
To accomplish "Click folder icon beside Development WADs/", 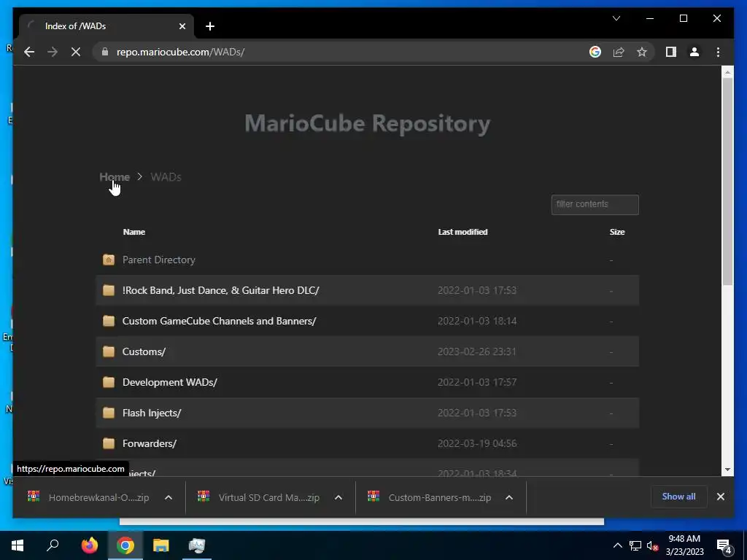I will click(109, 382).
